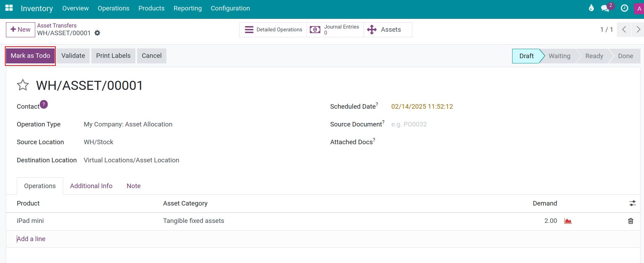The image size is (644, 263).
Task: Cancel the transfer
Action: coord(152,56)
